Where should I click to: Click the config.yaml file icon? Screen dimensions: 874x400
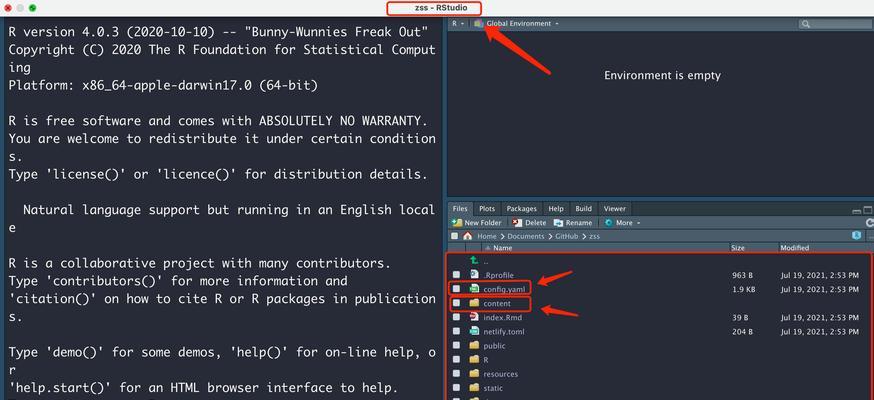tap(474, 289)
